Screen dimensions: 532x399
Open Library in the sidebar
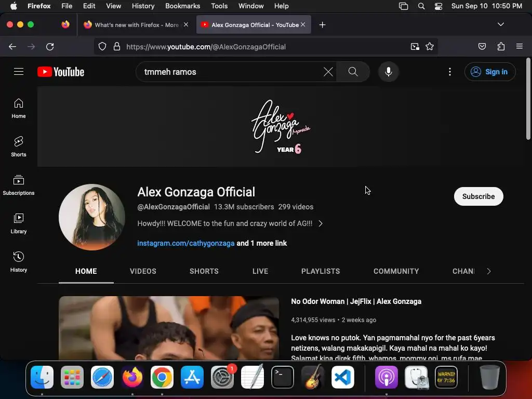point(19,223)
